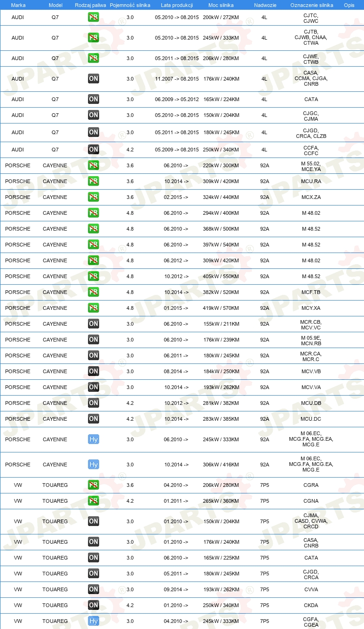Image resolution: width=364 pixels, height=629 pixels.
Task: Click the Hy hybrid icon in Cayenne 245kW/333KM row
Action: (x=94, y=439)
